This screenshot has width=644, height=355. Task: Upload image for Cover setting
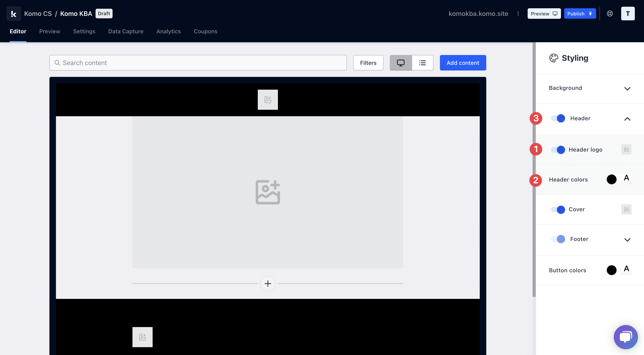coord(626,209)
